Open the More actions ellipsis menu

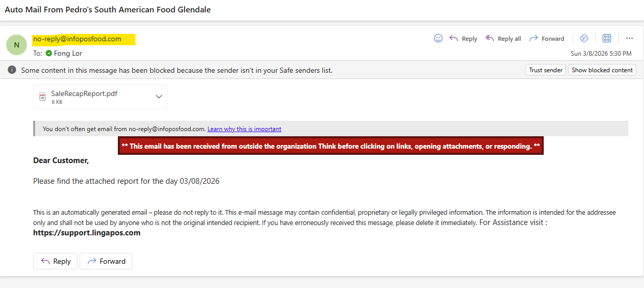(629, 38)
